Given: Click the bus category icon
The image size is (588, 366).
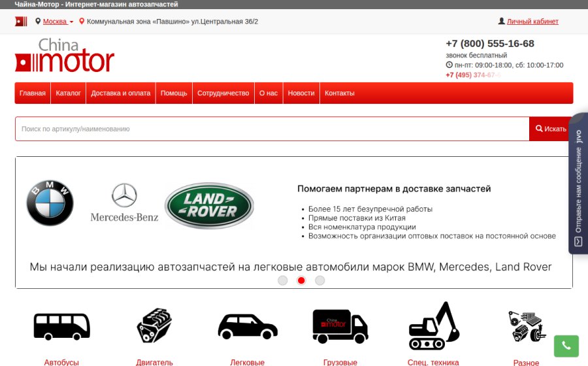Looking at the screenshot, I should click(x=62, y=327).
